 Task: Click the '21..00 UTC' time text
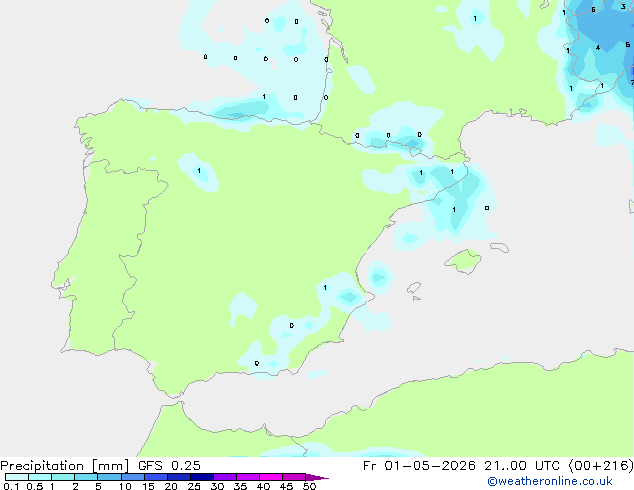tap(522, 466)
